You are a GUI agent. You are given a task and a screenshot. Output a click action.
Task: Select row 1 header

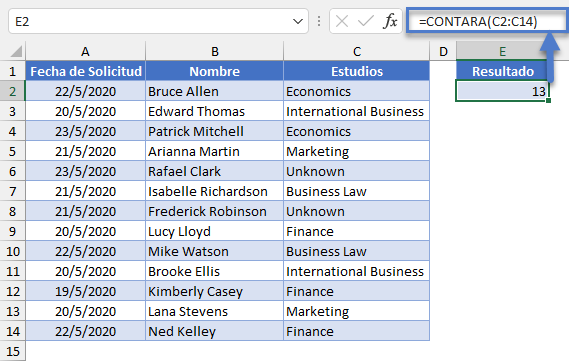click(13, 71)
